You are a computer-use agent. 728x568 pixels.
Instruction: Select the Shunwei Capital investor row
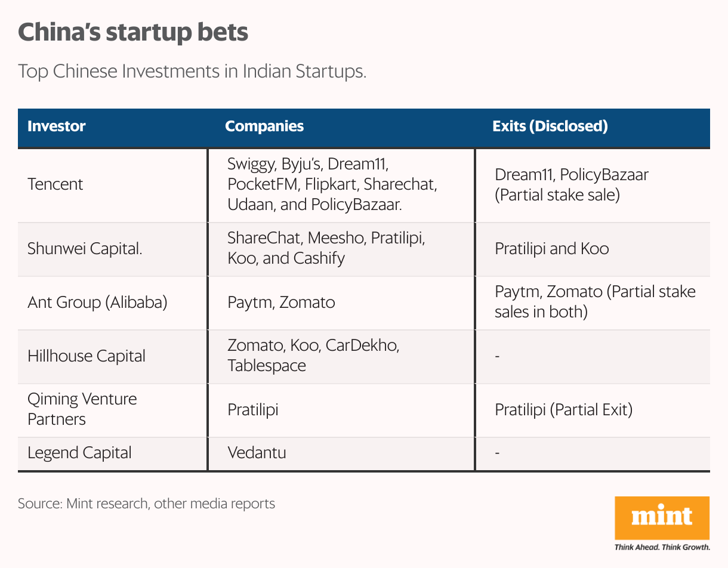coord(85,249)
